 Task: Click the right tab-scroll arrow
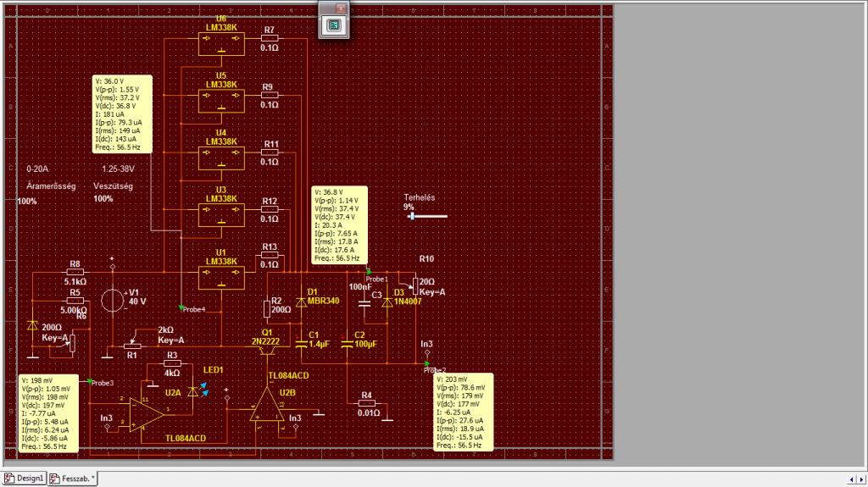pyautogui.click(x=861, y=479)
